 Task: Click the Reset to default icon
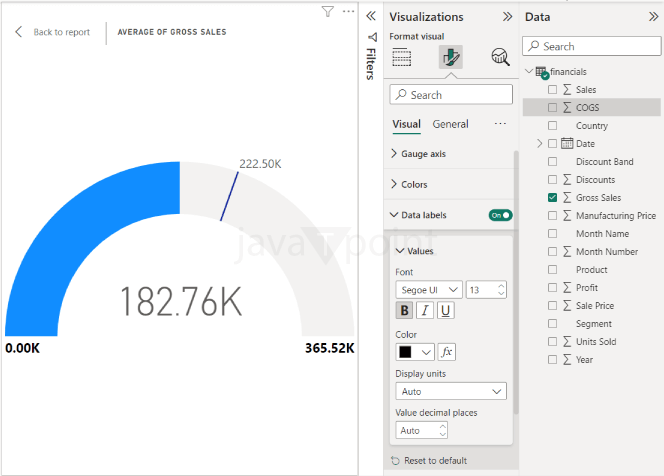tap(395, 461)
